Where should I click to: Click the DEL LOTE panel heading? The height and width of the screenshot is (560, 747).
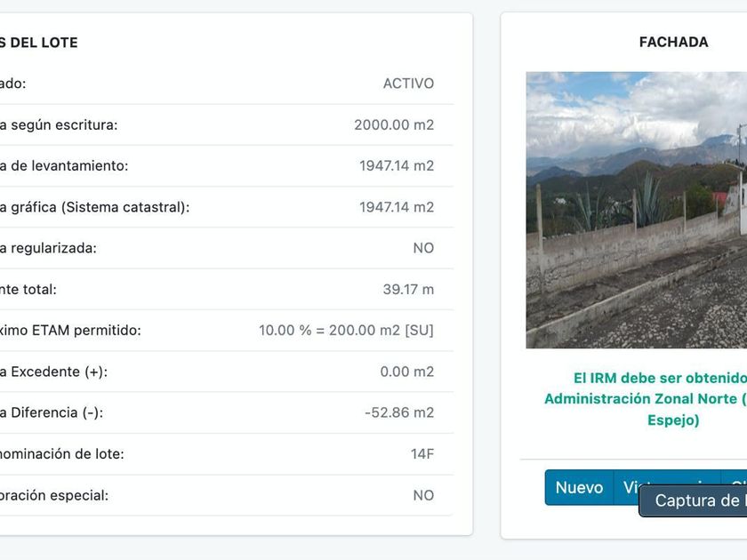coord(38,43)
